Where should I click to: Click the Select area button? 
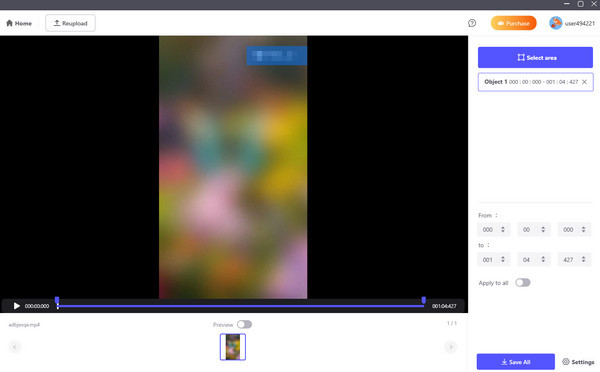535,57
